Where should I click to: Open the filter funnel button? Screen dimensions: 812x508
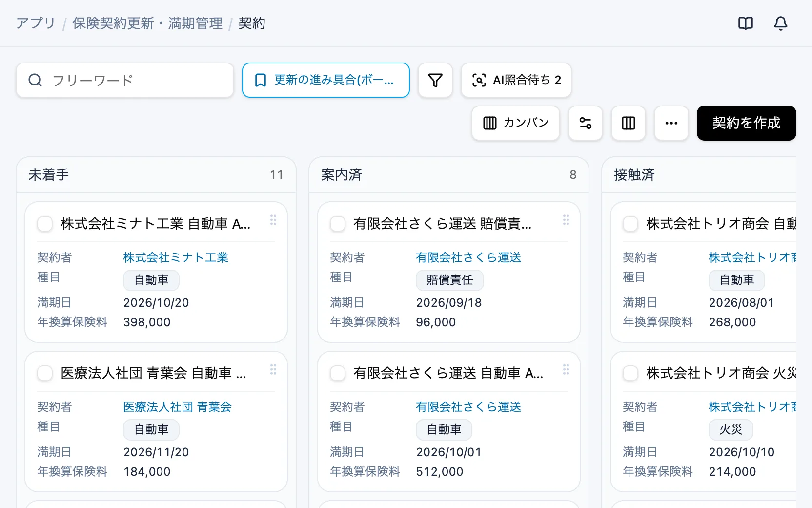pyautogui.click(x=435, y=80)
